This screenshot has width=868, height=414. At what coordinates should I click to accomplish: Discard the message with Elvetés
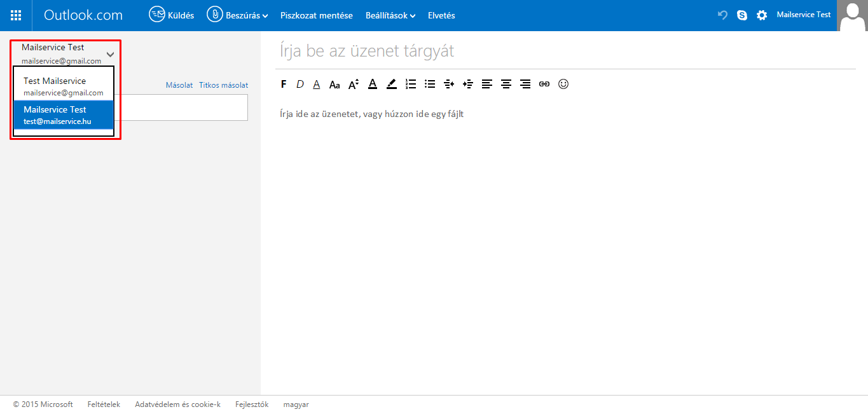(441, 15)
